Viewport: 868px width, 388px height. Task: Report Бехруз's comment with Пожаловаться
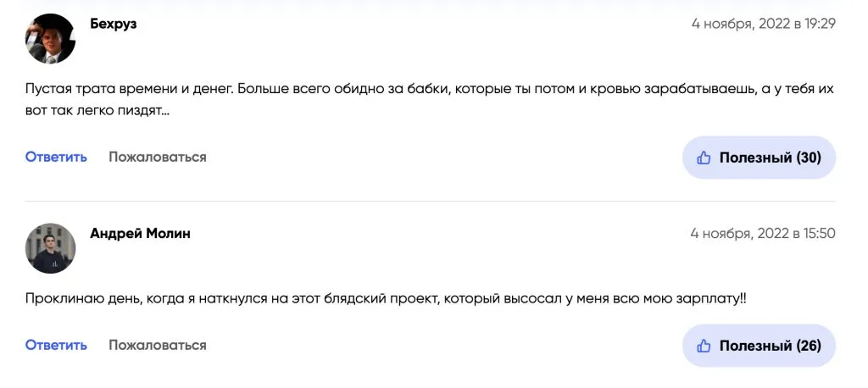(157, 158)
